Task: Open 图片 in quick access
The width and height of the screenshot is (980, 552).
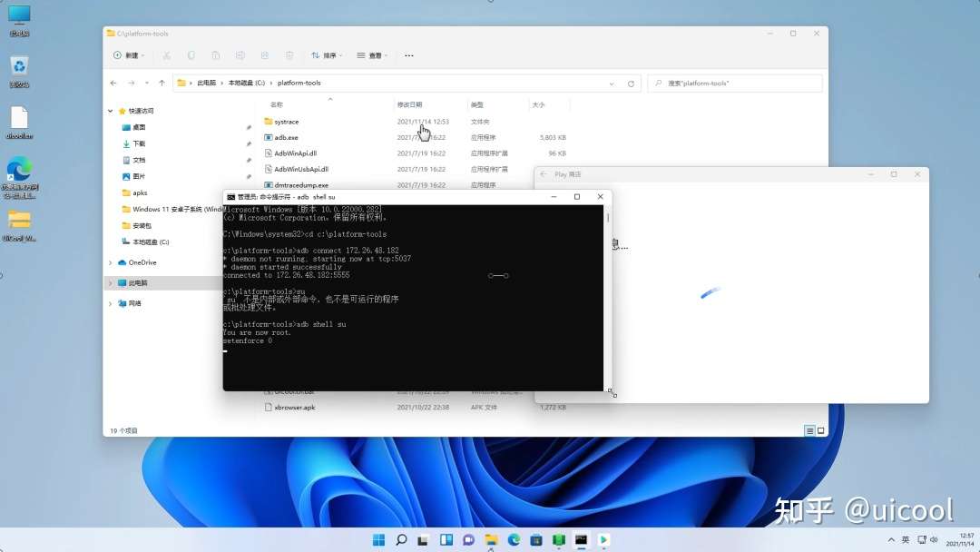Action: pyautogui.click(x=133, y=176)
